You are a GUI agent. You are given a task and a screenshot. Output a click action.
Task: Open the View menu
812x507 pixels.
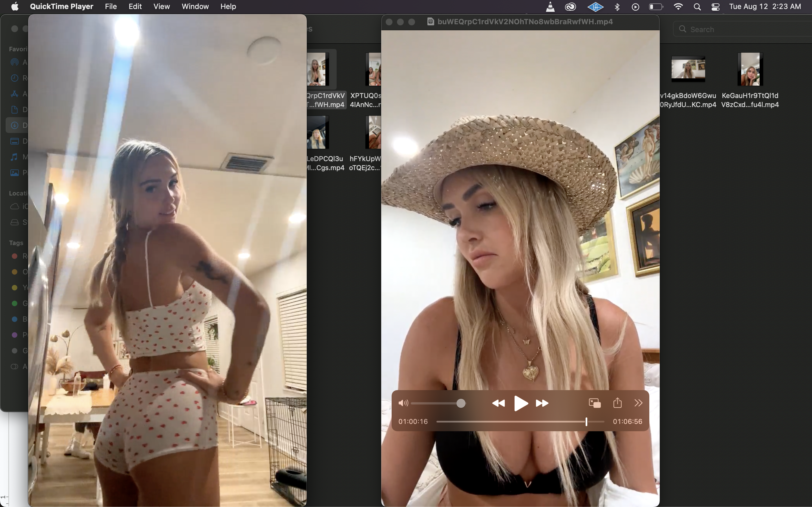click(161, 6)
